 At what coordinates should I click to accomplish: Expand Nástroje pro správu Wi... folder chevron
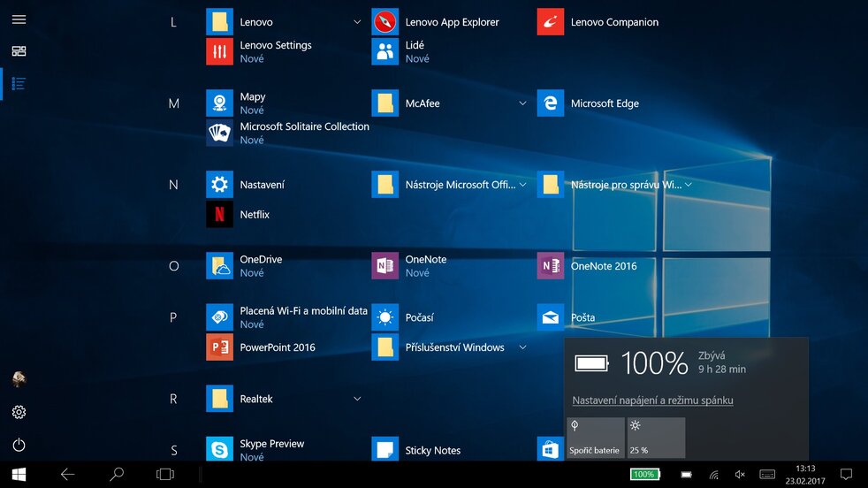688,185
